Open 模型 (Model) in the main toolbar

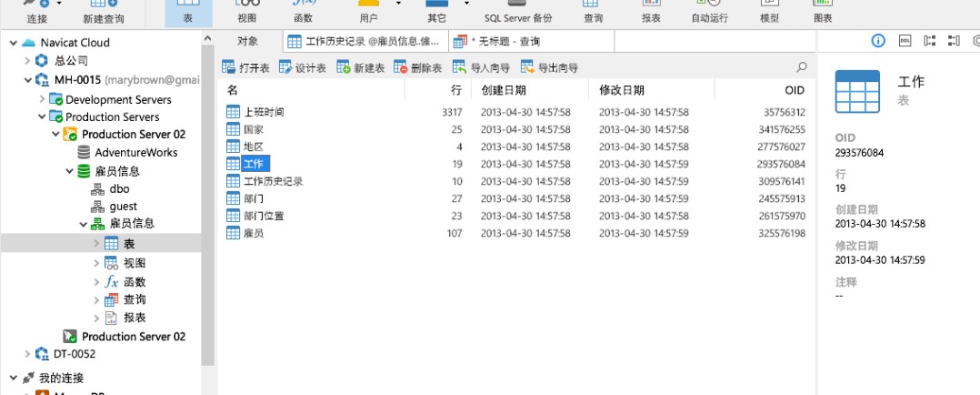[x=769, y=12]
